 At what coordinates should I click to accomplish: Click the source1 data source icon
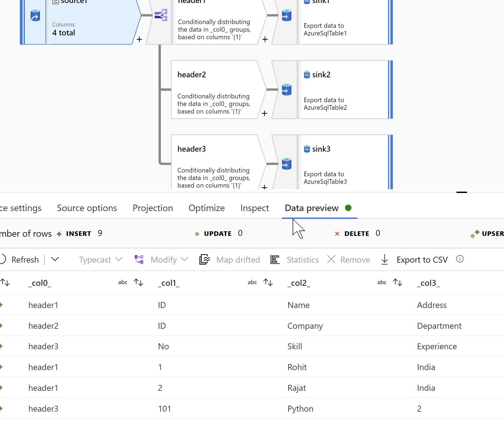point(35,15)
